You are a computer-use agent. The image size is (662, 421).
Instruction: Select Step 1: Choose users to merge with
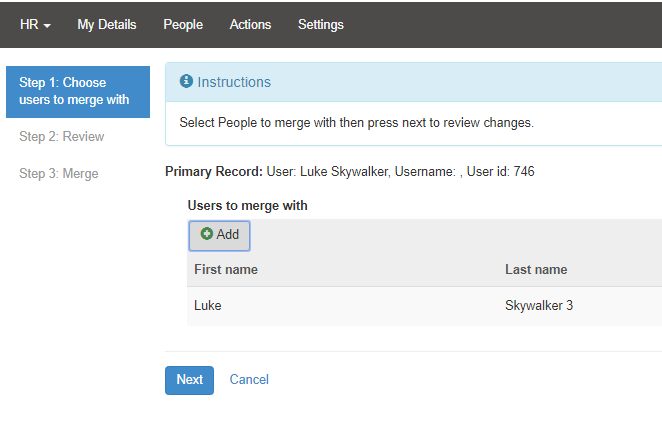pyautogui.click(x=77, y=91)
